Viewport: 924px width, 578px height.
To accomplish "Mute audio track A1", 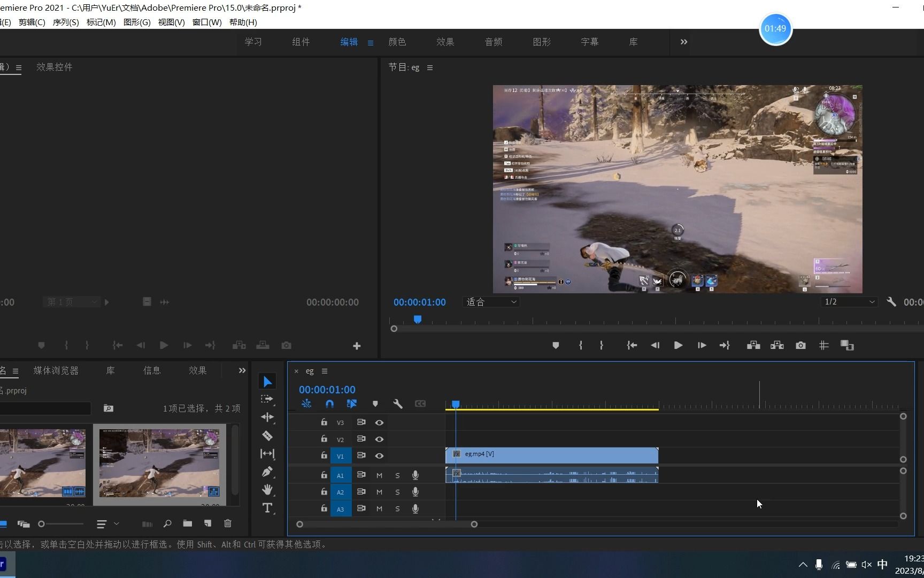I will 379,475.
